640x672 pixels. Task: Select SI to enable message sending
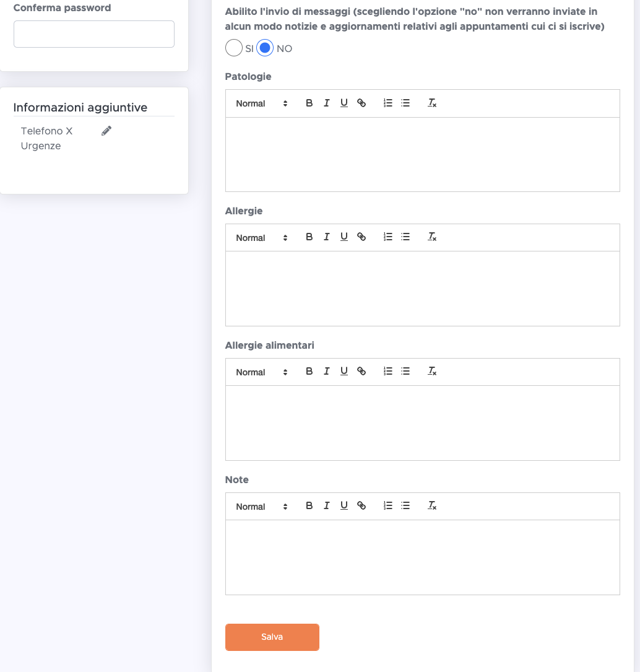[x=234, y=48]
